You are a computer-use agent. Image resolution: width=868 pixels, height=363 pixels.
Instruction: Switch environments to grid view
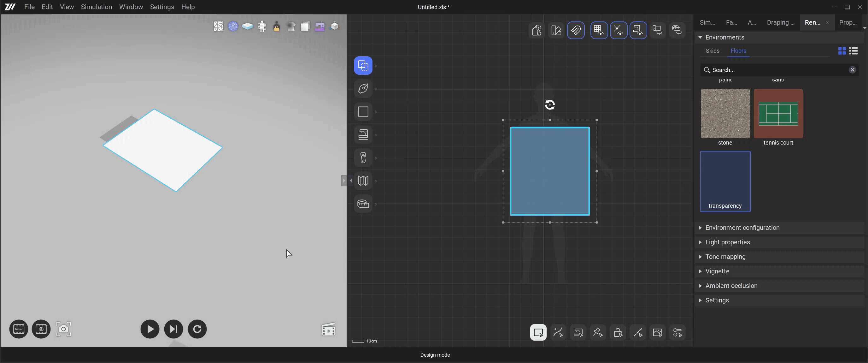tap(842, 51)
